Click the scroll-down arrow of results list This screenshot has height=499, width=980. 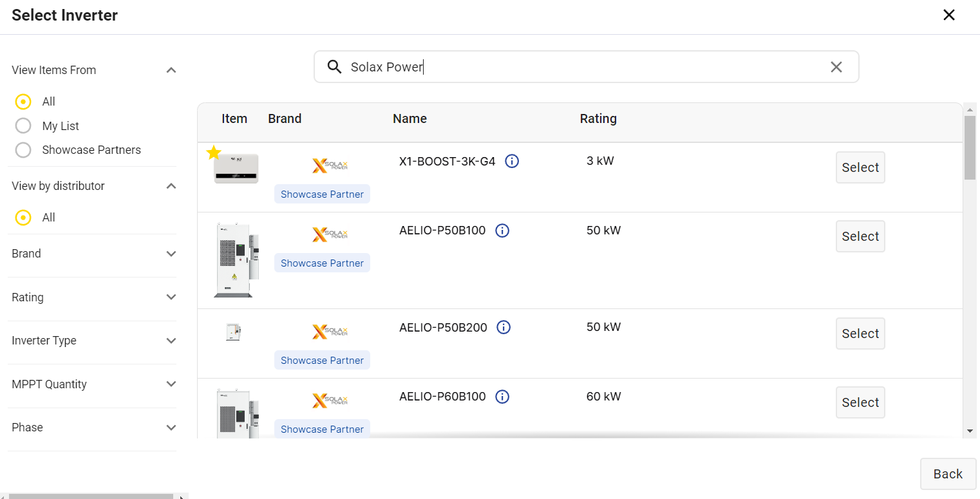(970, 431)
